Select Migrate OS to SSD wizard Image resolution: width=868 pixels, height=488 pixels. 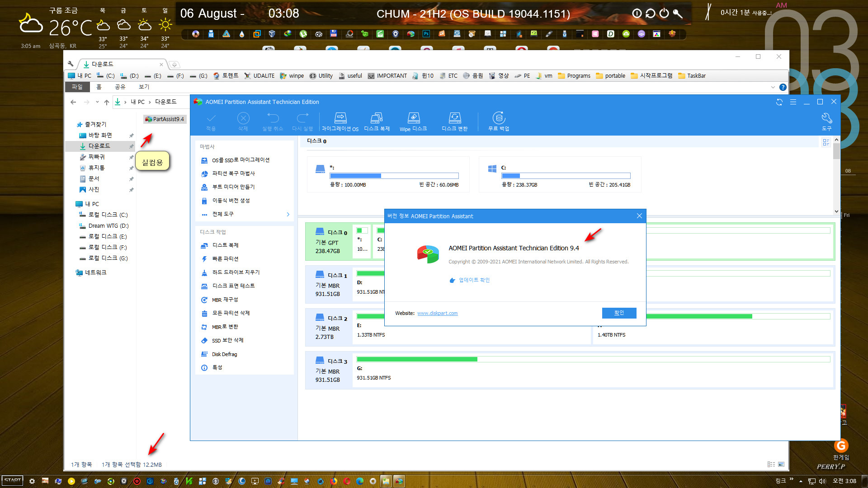(241, 160)
